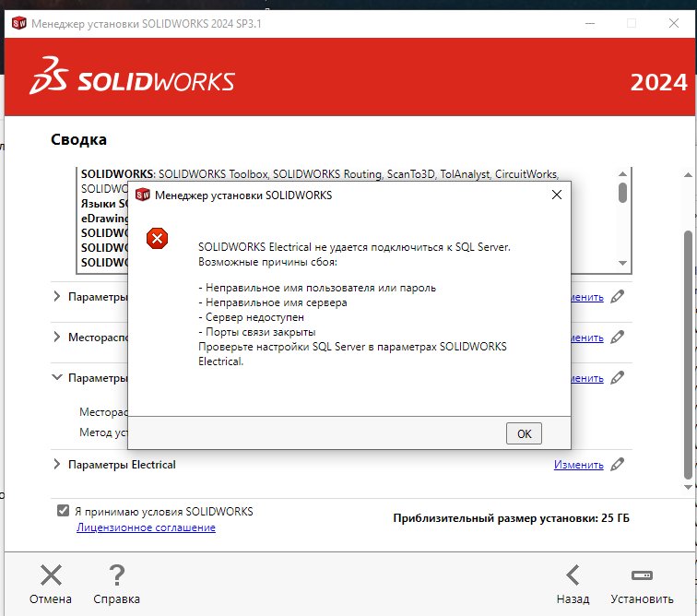The image size is (697, 616).
Task: Click Изменить link for Параметры Electrical
Action: tap(578, 465)
